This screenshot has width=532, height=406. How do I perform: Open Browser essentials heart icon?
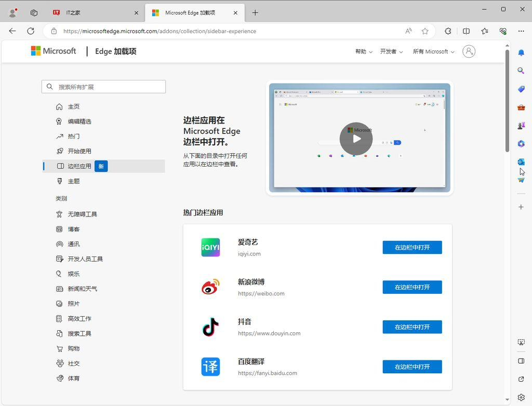click(503, 31)
